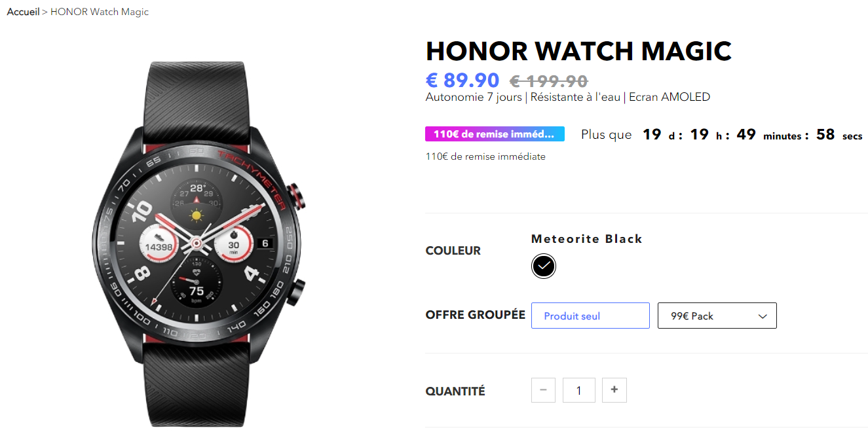
Task: Click the product title HONOR WATCH MAGIC
Action: coord(578,51)
